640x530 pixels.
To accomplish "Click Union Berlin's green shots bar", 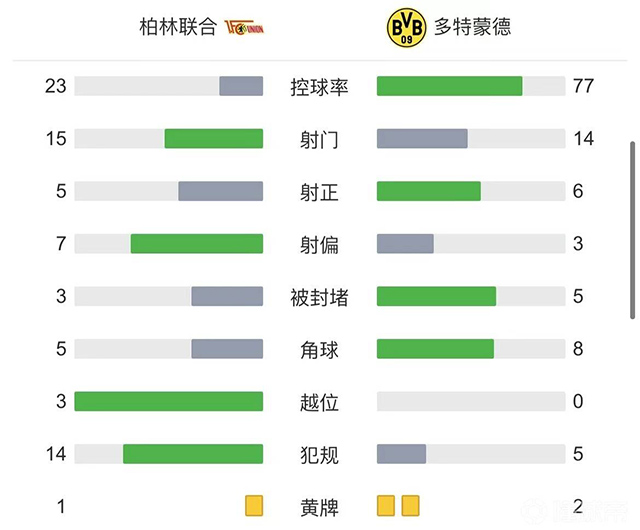I will tap(213, 139).
